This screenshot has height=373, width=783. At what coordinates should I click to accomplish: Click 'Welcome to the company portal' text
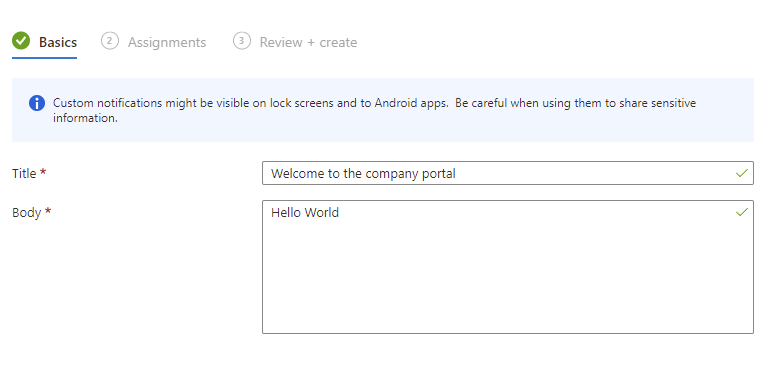(363, 174)
